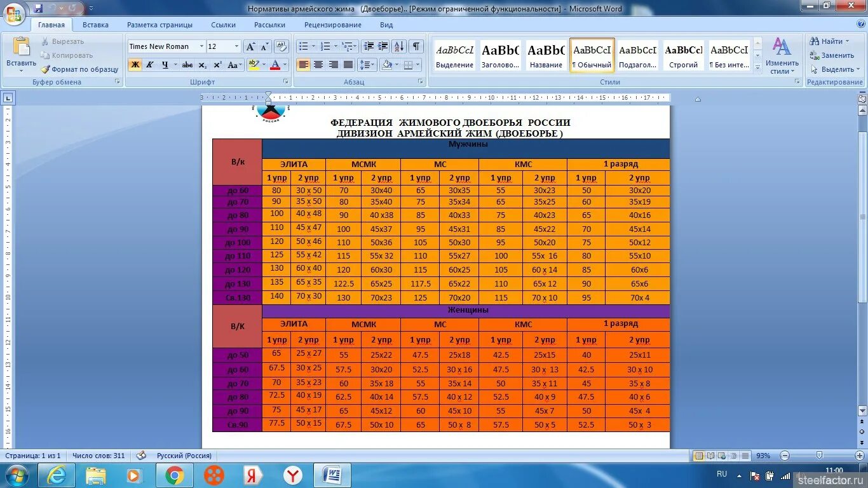The image size is (868, 488).
Task: Toggle italic (К) formatting
Action: [x=150, y=65]
